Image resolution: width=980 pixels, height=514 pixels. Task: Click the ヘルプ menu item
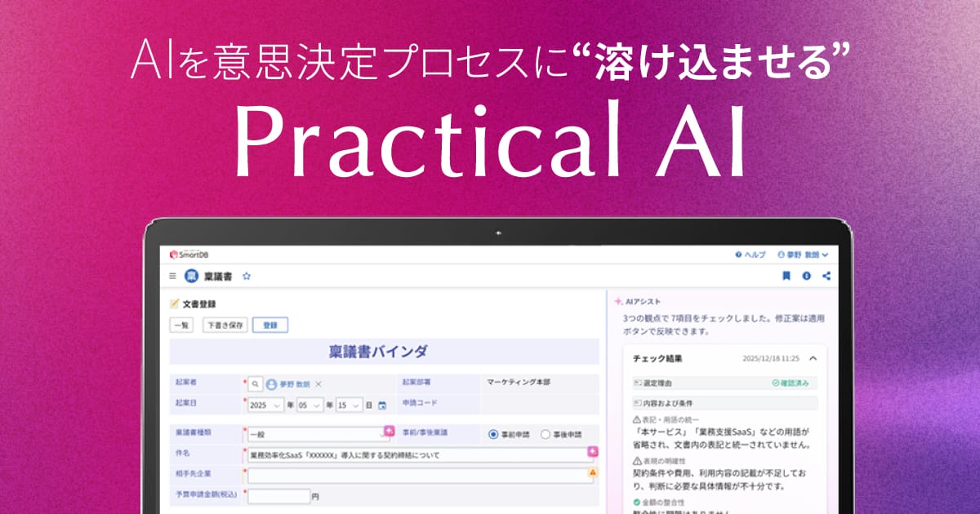point(752,255)
